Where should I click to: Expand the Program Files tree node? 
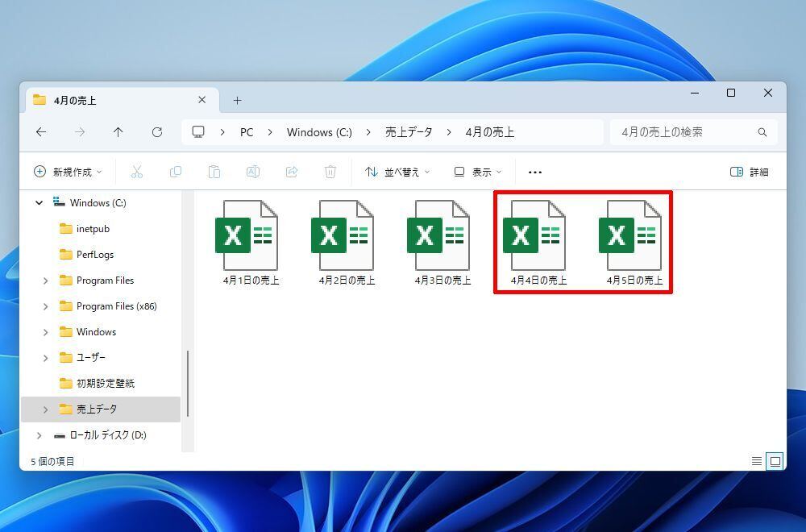tap(45, 281)
